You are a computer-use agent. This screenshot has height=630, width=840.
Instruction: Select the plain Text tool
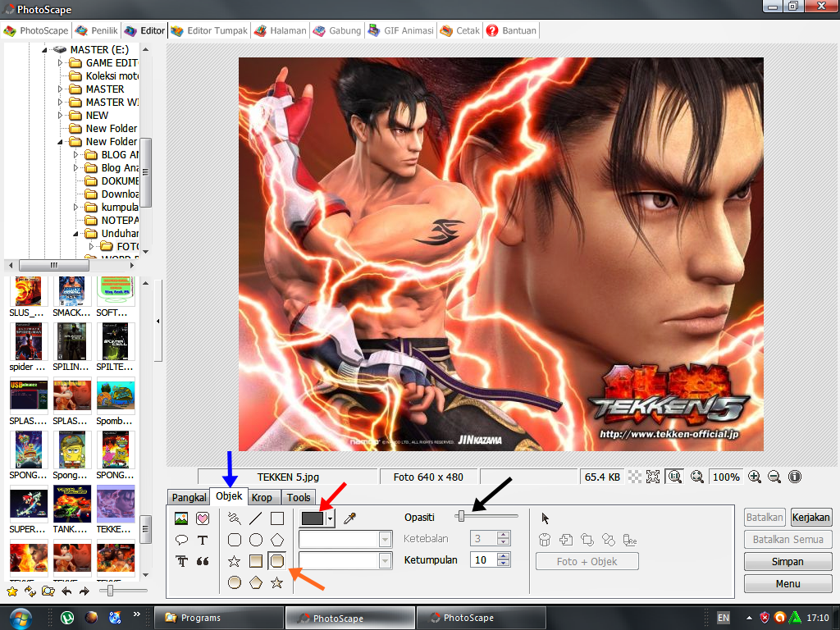click(203, 540)
